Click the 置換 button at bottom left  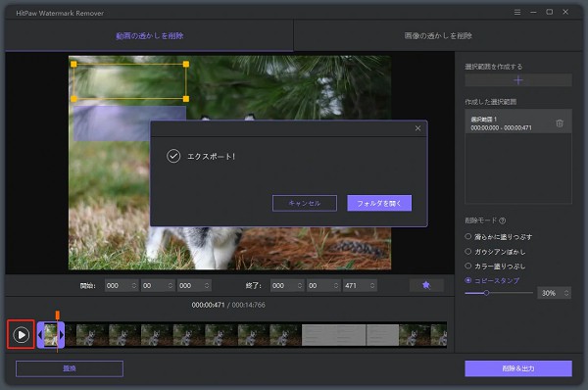pyautogui.click(x=70, y=368)
